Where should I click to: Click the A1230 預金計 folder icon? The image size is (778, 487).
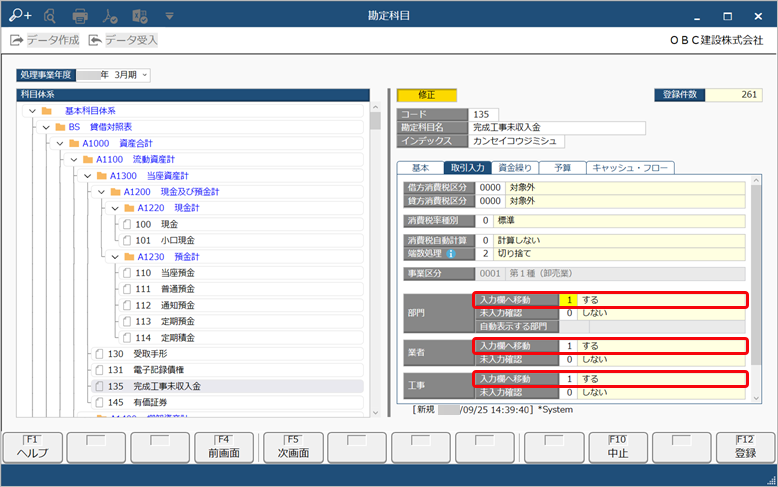[x=129, y=257]
